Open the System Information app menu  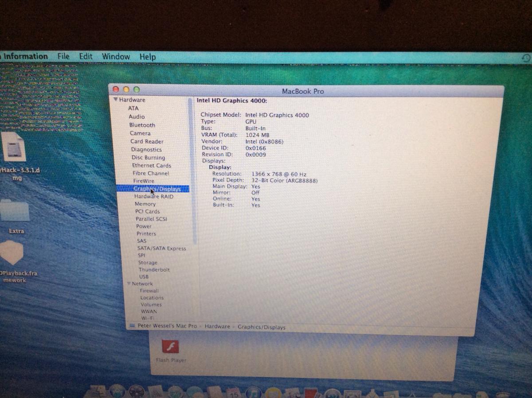click(24, 56)
